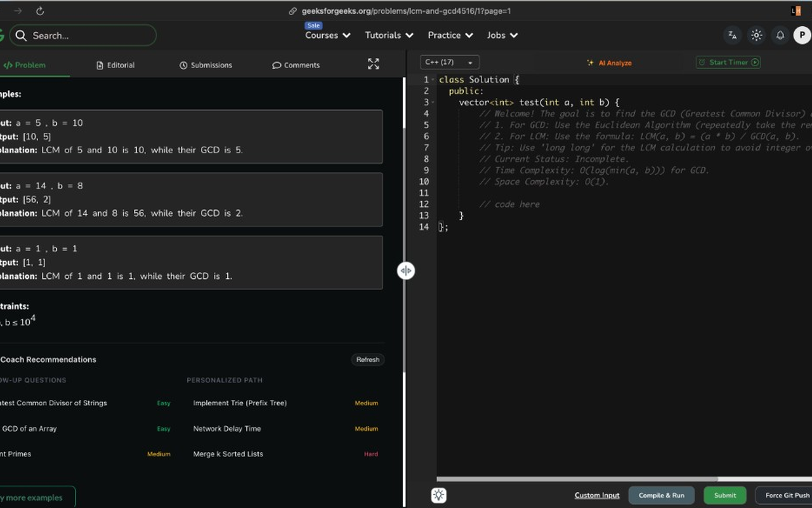This screenshot has height=508, width=812.
Task: Open notifications bell icon
Action: point(780,36)
